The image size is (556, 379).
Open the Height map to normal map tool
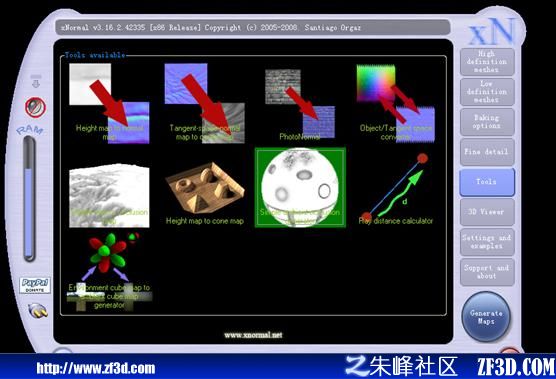tap(109, 103)
